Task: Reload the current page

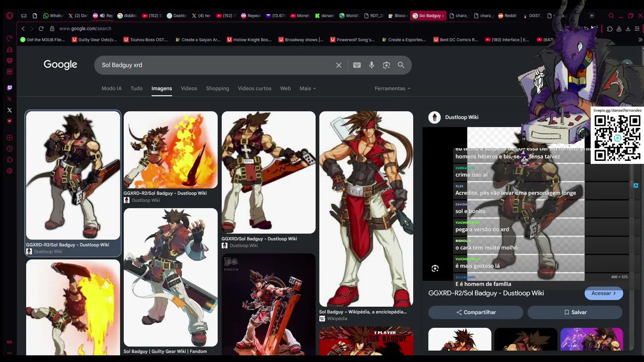Action: [41, 29]
